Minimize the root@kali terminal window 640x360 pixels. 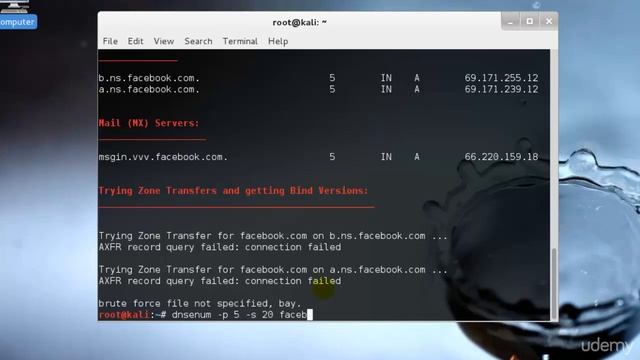[510, 21]
